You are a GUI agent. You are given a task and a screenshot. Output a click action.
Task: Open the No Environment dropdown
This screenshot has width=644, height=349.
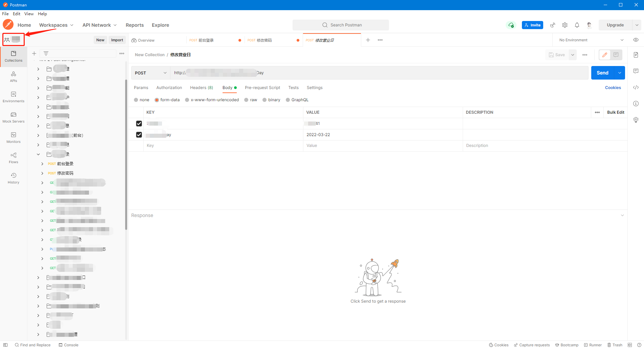click(591, 40)
